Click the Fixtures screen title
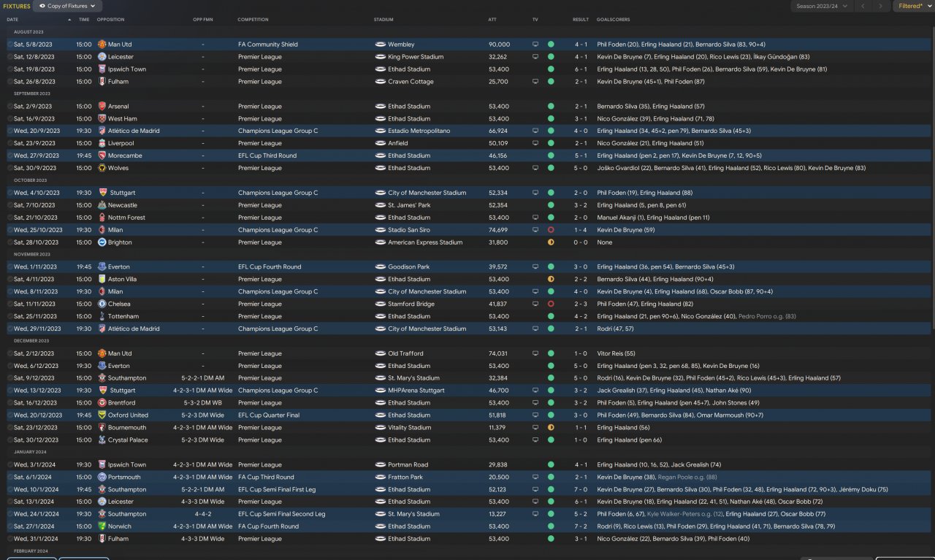 (x=17, y=6)
